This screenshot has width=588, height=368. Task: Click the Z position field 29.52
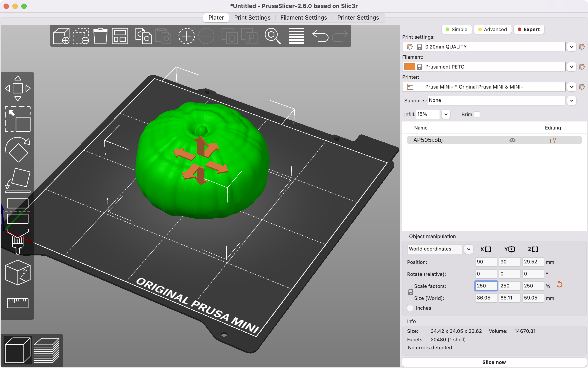(x=533, y=262)
